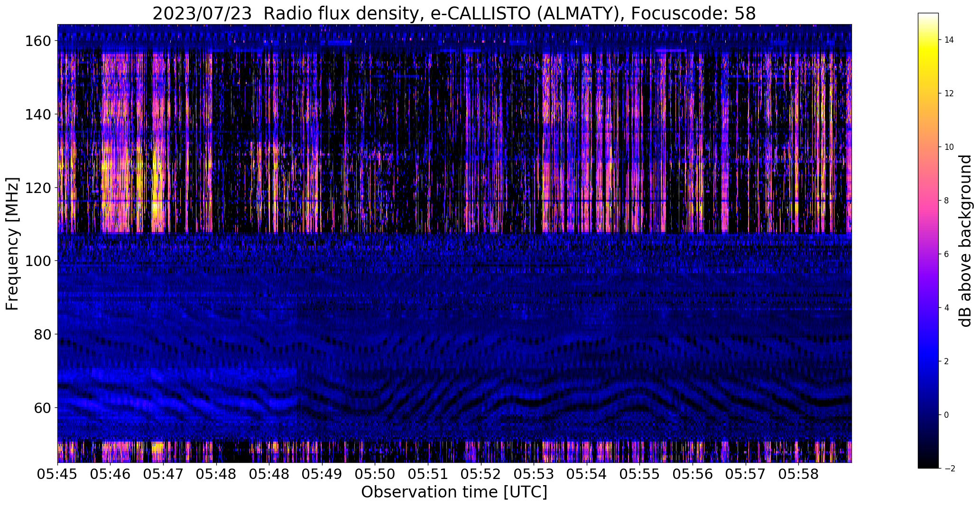Click the colorbar tick value 10
Screen dimensions: 980x506
click(x=949, y=147)
